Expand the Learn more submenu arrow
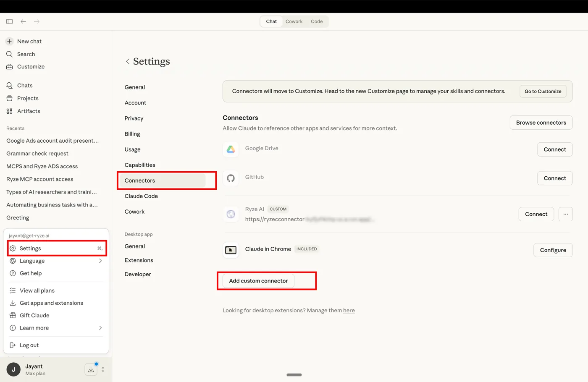 point(100,328)
